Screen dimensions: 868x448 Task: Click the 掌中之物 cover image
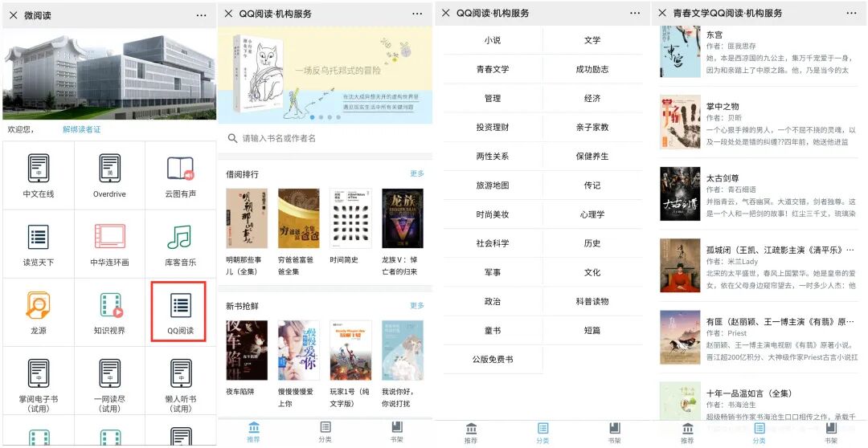681,122
